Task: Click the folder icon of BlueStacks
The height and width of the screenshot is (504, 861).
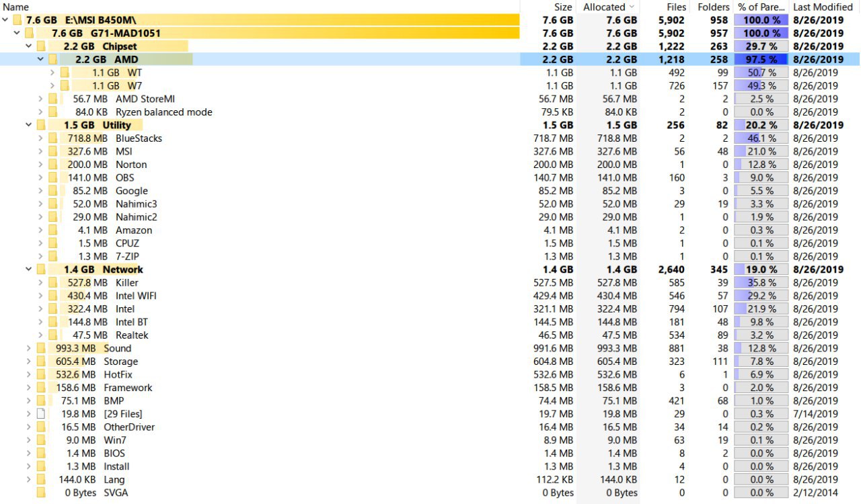Action: (x=52, y=138)
